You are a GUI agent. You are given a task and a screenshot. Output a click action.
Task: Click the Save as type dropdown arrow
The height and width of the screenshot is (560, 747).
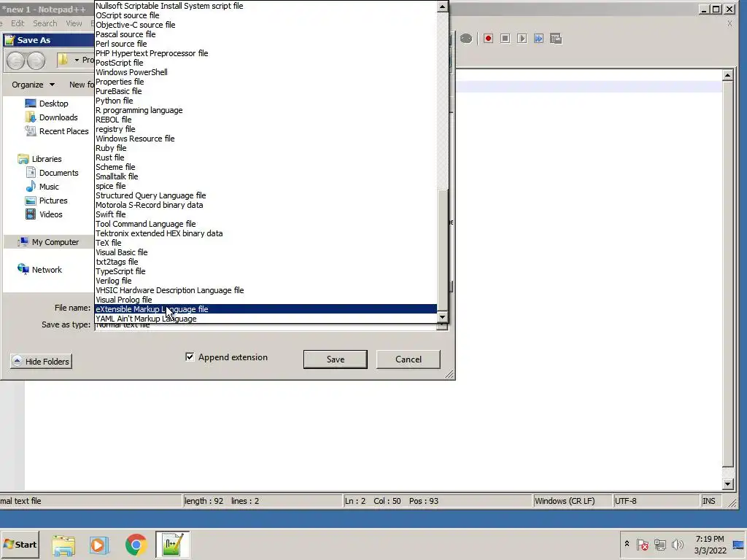point(442,326)
